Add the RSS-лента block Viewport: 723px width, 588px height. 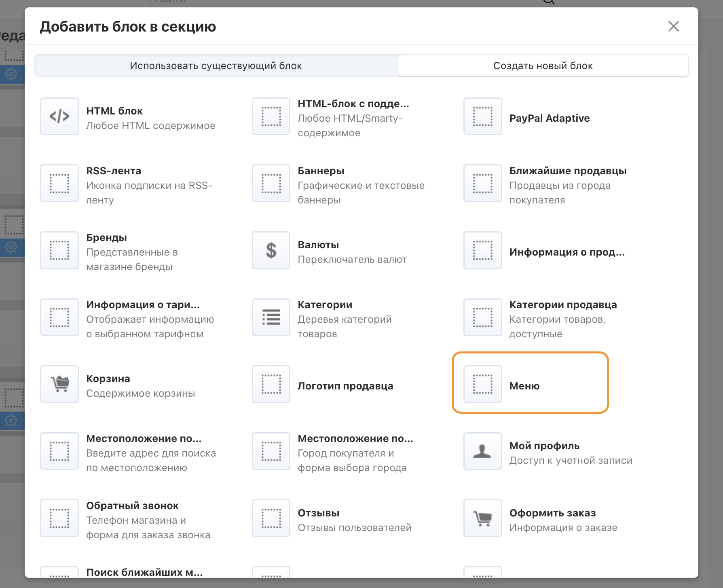tap(114, 171)
